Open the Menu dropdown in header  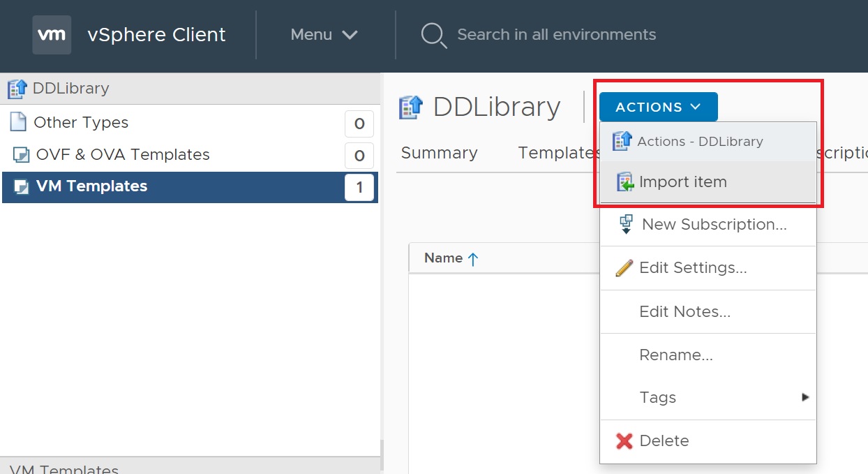[x=324, y=35]
